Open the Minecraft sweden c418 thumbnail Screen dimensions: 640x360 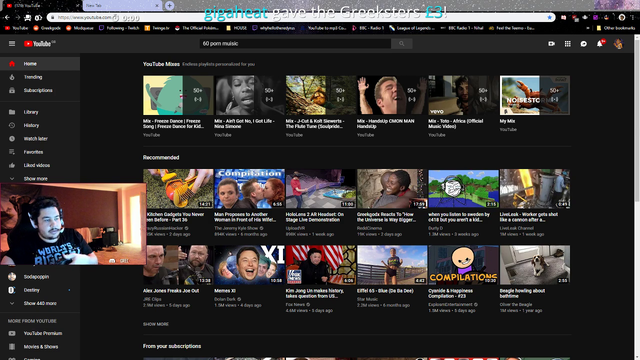[x=463, y=189]
